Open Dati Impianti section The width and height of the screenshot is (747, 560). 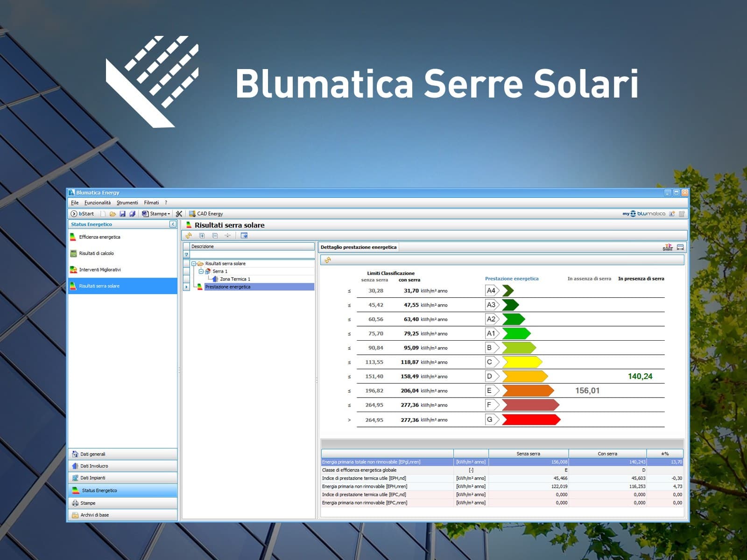click(x=122, y=478)
